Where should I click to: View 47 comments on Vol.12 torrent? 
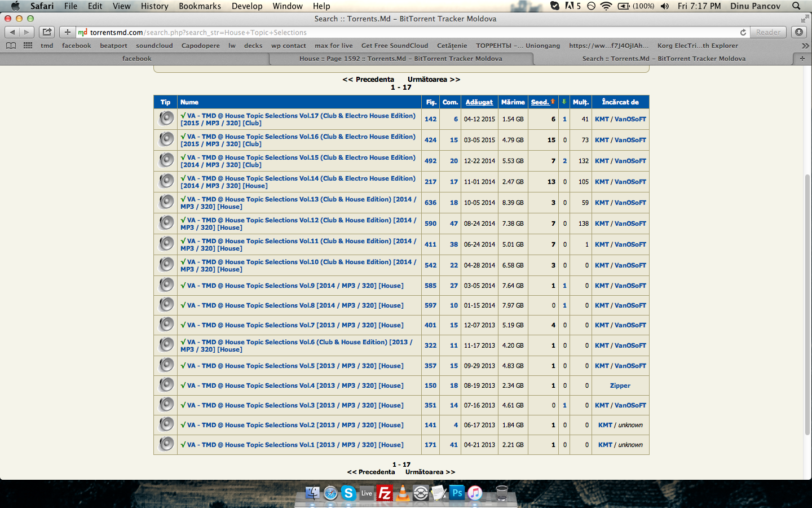coord(454,224)
